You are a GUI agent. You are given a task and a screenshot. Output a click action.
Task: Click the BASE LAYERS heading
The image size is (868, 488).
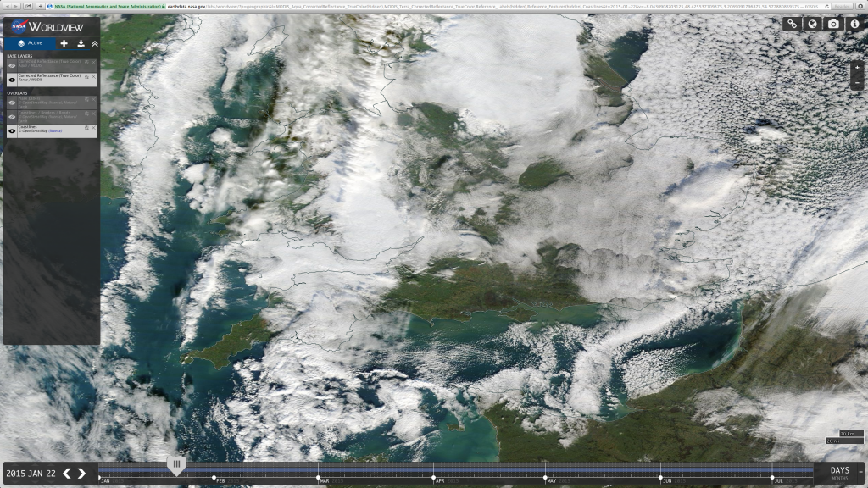click(x=19, y=56)
